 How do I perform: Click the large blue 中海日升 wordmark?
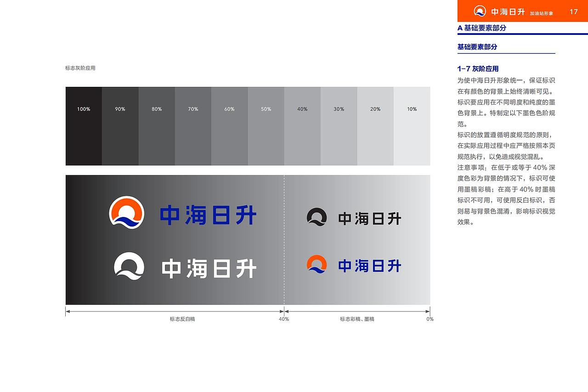pos(208,215)
